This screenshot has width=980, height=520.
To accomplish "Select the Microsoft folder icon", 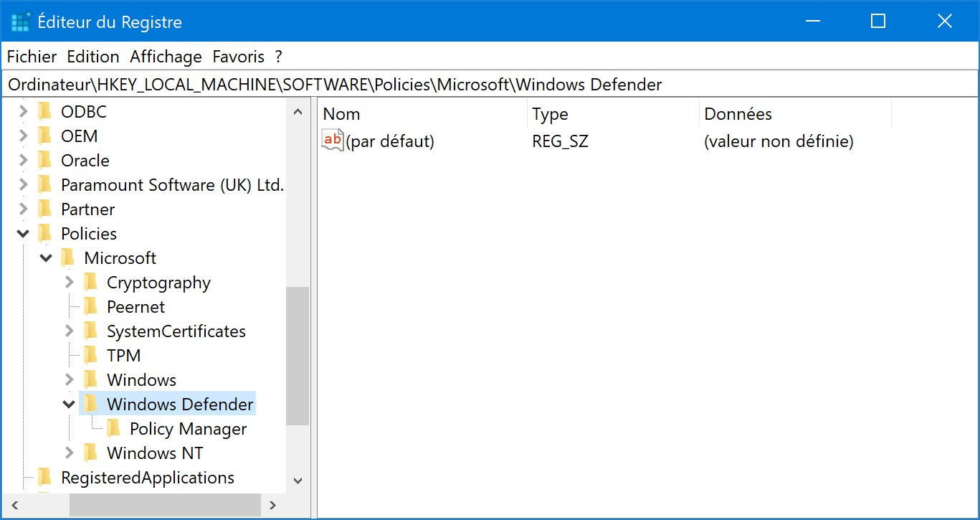I will [x=68, y=258].
